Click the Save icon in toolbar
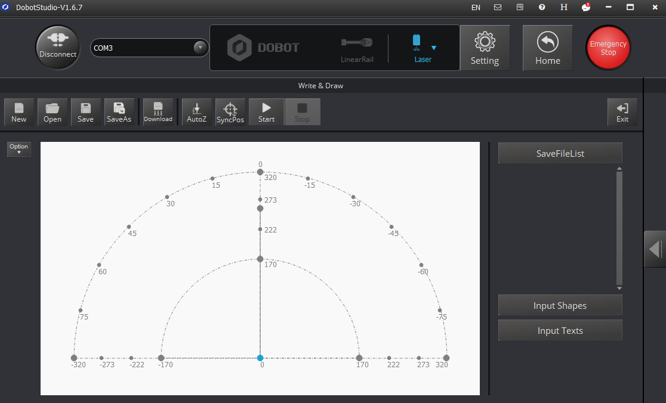This screenshot has width=666, height=403. (x=86, y=112)
